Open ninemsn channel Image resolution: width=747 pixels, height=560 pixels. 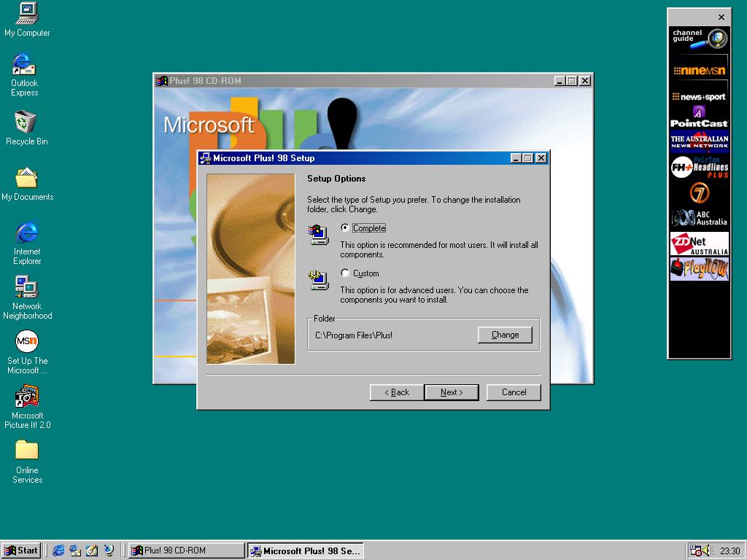(700, 71)
